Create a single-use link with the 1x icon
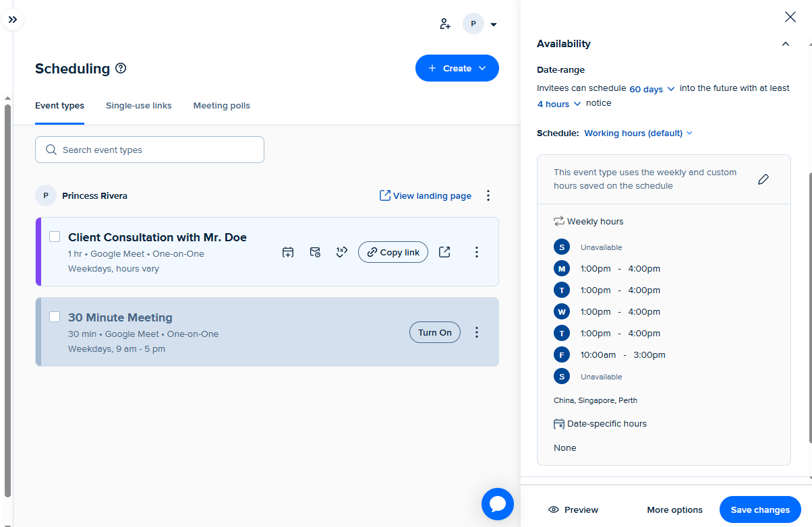The image size is (812, 527). pyautogui.click(x=342, y=252)
